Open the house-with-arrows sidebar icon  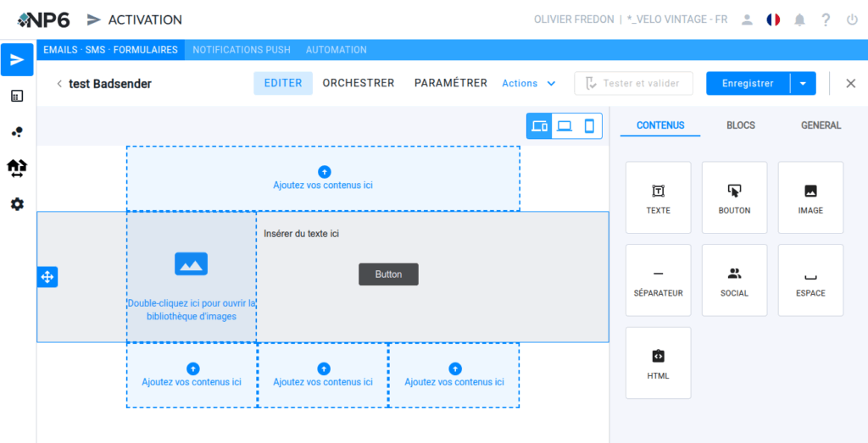pyautogui.click(x=17, y=168)
